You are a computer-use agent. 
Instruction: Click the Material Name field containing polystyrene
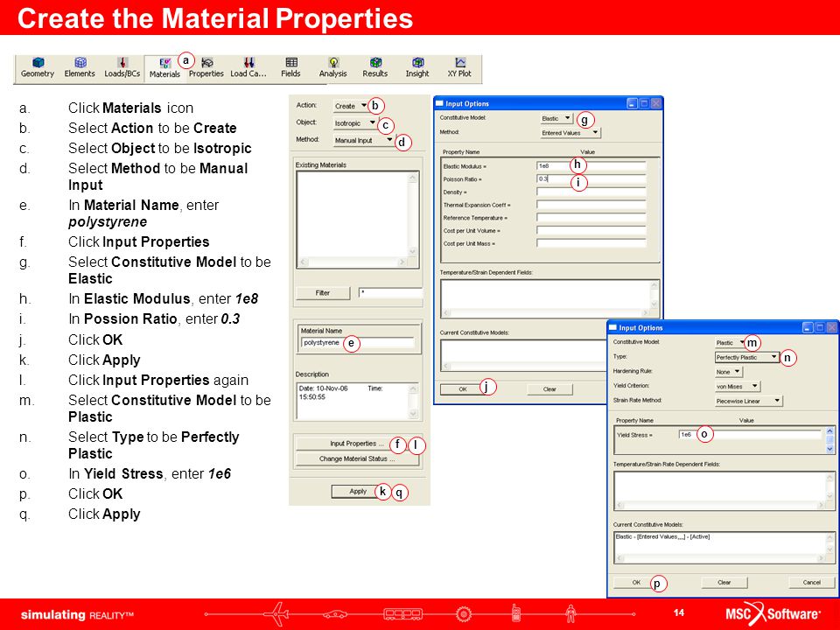coord(357,343)
